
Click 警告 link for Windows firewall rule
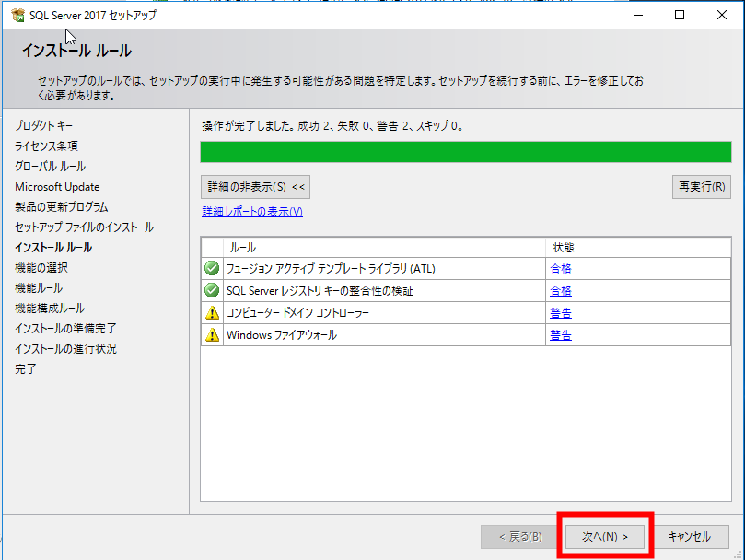pyautogui.click(x=561, y=335)
